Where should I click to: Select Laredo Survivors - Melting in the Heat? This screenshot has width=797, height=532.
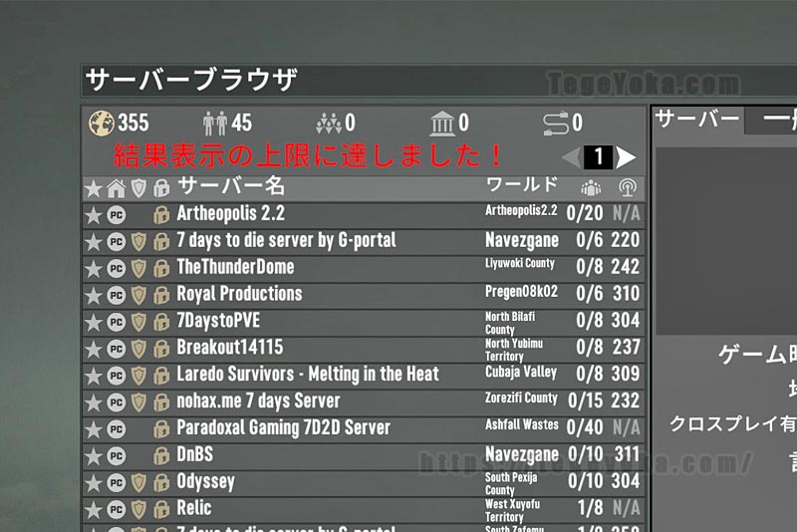click(308, 375)
